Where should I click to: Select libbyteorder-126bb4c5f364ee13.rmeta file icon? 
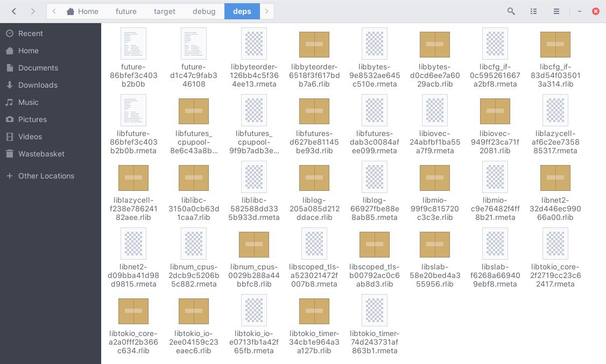(x=254, y=44)
